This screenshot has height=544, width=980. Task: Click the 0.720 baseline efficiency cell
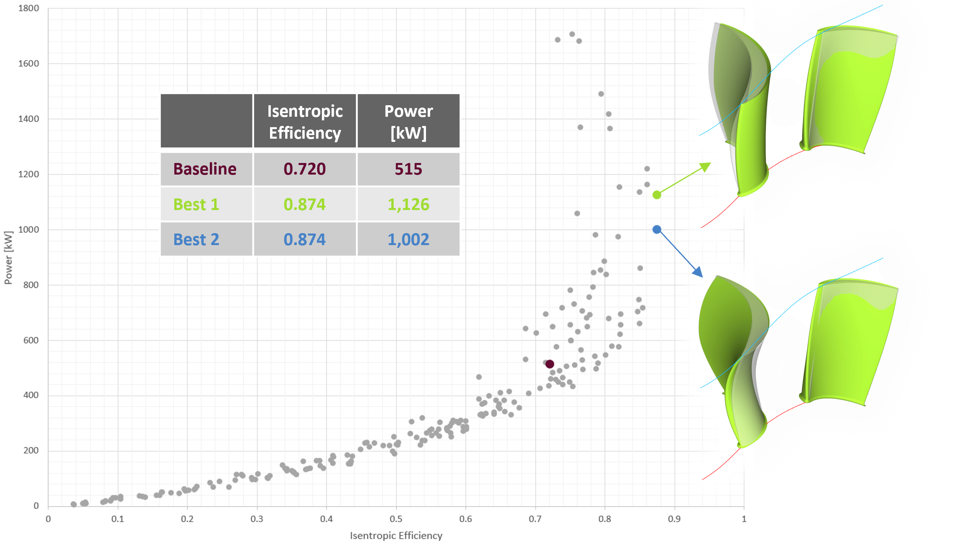pos(305,169)
